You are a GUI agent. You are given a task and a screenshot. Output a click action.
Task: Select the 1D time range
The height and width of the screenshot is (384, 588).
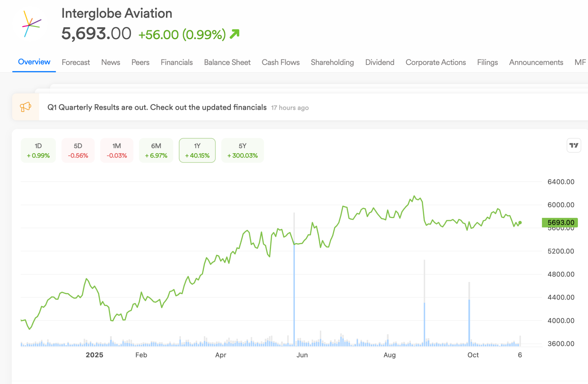(x=38, y=150)
